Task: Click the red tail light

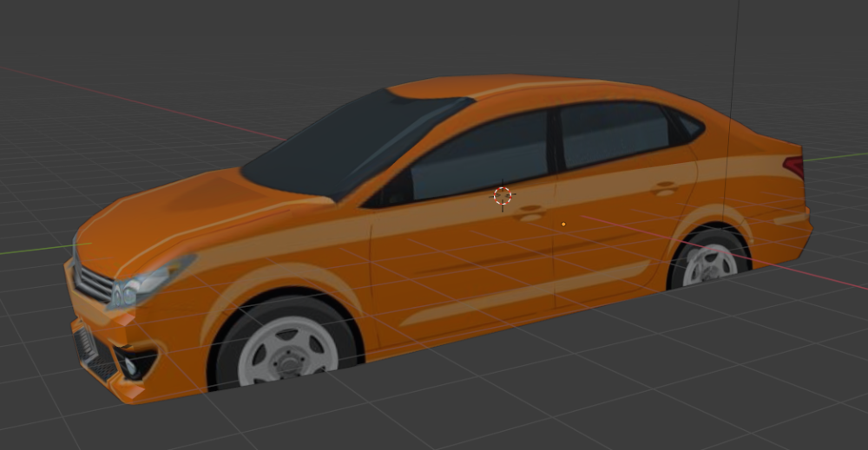Action: tap(793, 165)
